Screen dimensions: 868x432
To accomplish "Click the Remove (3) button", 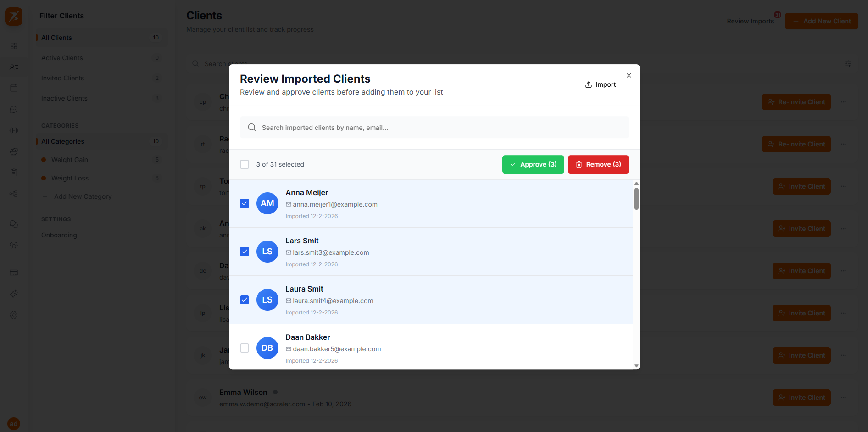I will coord(598,164).
